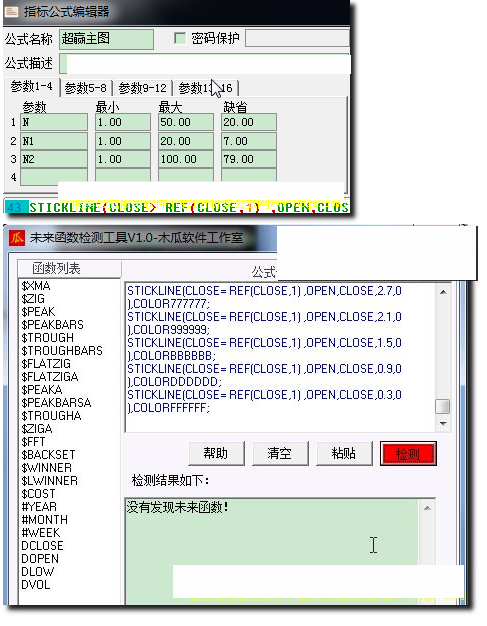
Task: Click the maximum value 100.00 field
Action: pos(186,159)
